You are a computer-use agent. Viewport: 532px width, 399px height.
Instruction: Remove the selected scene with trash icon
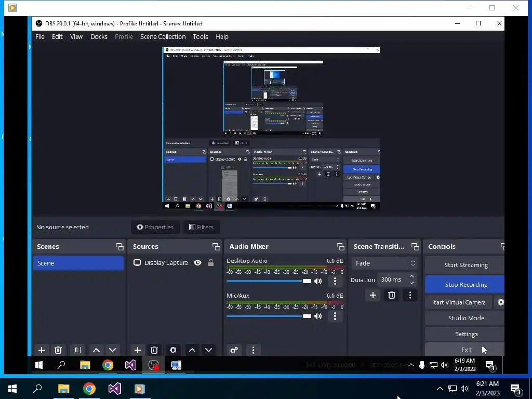[x=58, y=350]
